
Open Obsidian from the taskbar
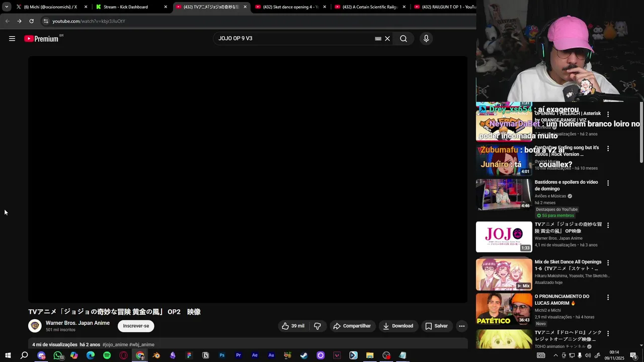[x=173, y=355]
